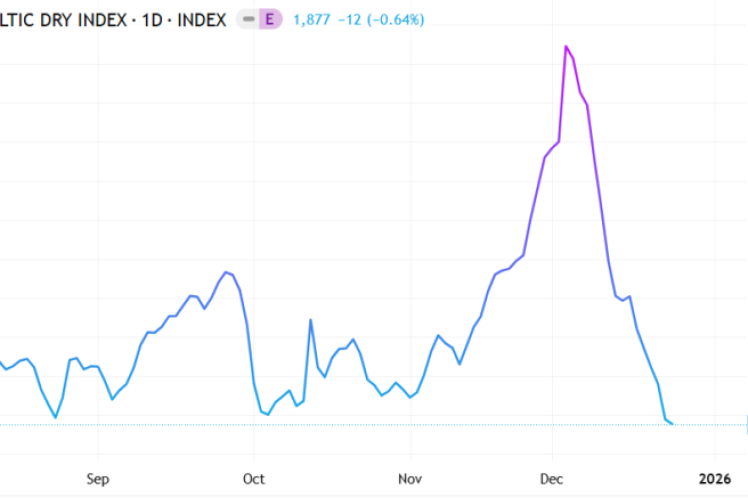Click the purple E badge in header
The height and width of the screenshot is (498, 748).
click(x=268, y=19)
